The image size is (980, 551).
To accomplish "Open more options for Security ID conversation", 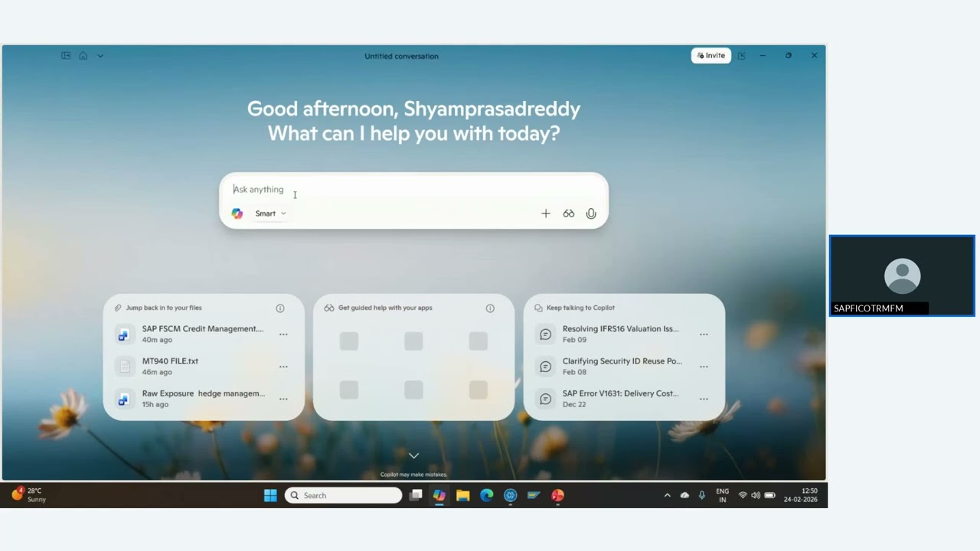I will [x=704, y=367].
